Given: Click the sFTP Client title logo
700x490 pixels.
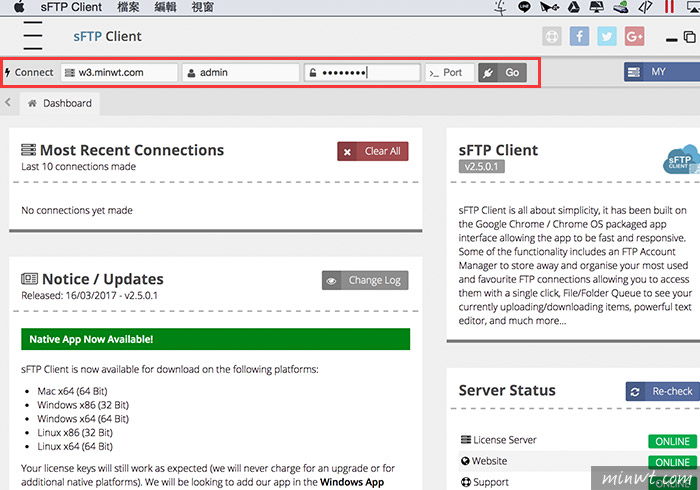Looking at the screenshot, I should coord(107,36).
